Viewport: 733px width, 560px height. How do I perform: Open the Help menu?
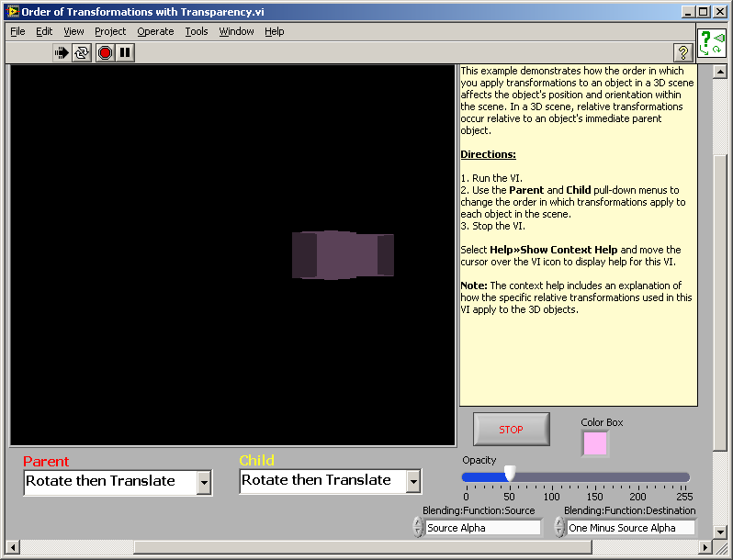pyautogui.click(x=275, y=31)
